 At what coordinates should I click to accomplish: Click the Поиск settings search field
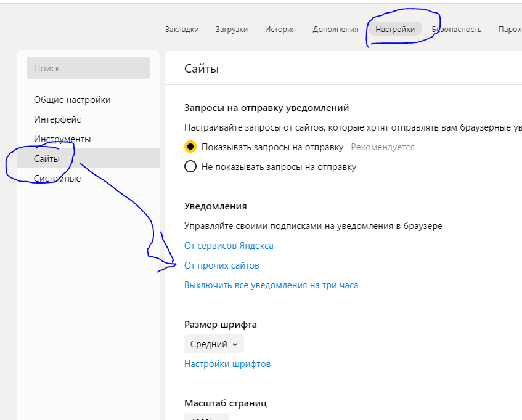coord(88,68)
